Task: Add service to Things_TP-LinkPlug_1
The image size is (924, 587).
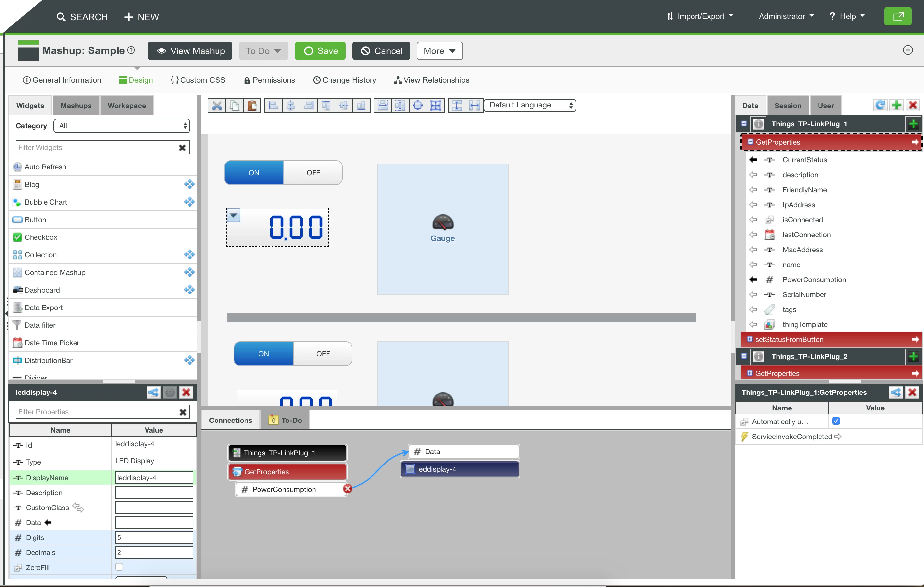Action: 913,124
